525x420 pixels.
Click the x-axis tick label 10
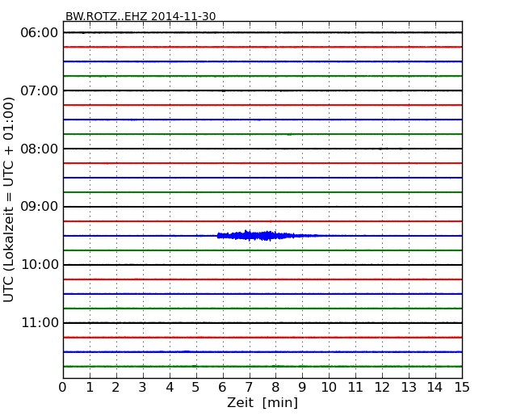[329, 388]
